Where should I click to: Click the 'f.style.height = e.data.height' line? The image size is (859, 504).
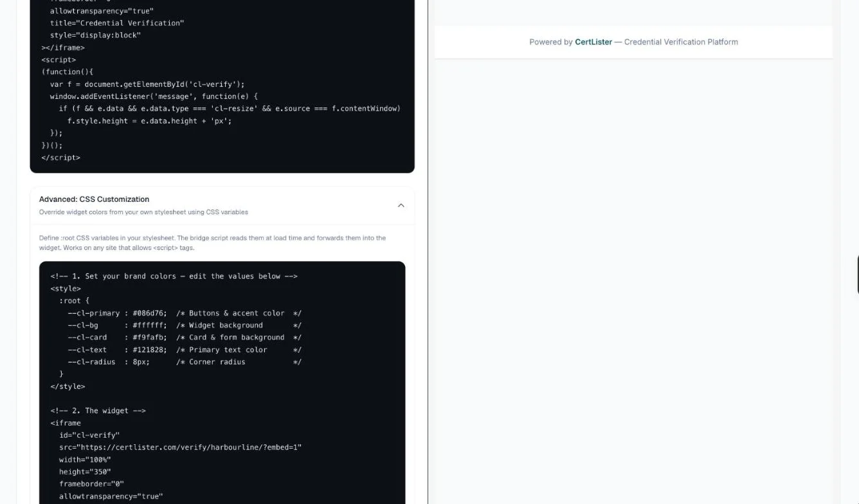(x=149, y=121)
